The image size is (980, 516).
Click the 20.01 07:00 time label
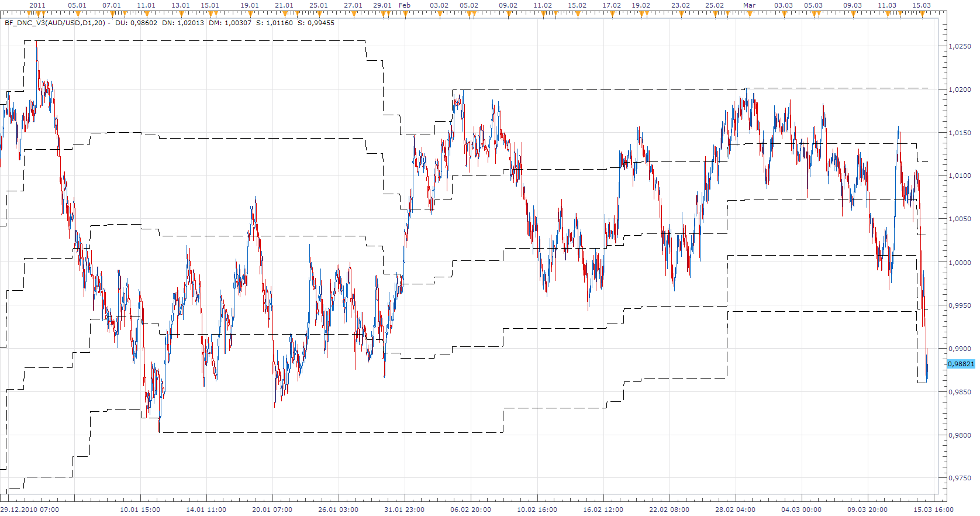pyautogui.click(x=272, y=510)
